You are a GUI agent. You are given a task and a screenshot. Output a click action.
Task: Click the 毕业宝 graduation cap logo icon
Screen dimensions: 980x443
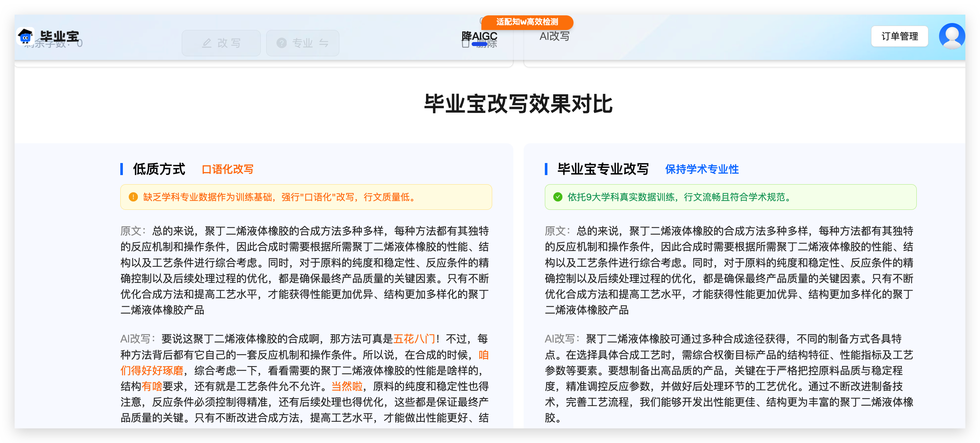(x=26, y=36)
